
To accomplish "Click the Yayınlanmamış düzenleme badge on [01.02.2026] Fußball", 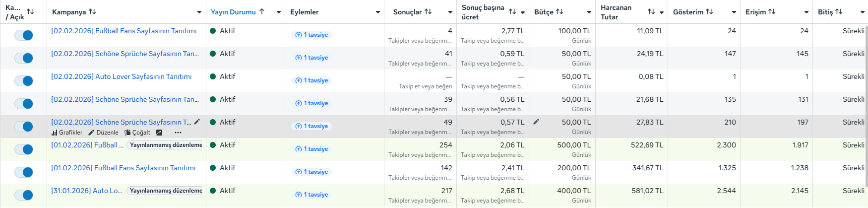I will point(165,145).
